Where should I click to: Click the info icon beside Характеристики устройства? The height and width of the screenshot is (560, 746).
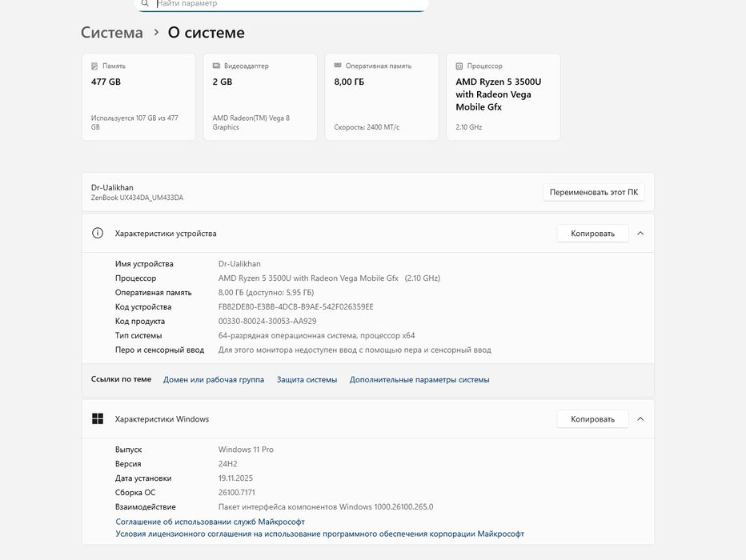point(98,233)
